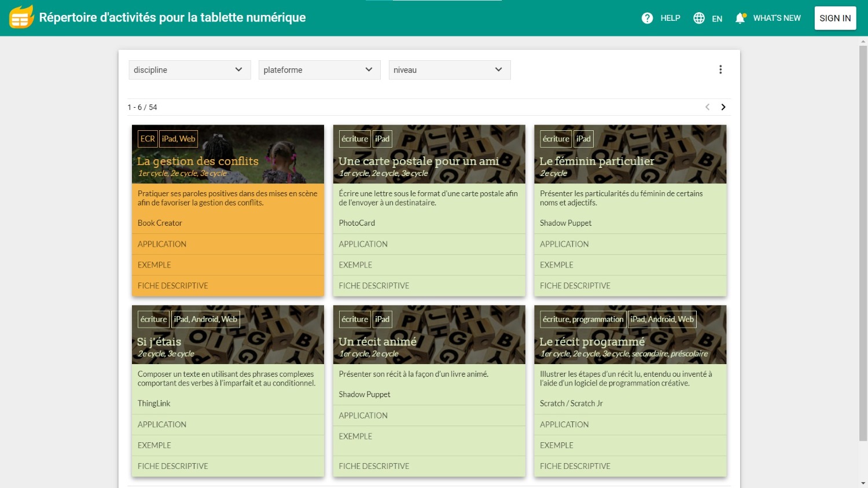Open APPLICATION link for La gestion des conflits

point(162,244)
